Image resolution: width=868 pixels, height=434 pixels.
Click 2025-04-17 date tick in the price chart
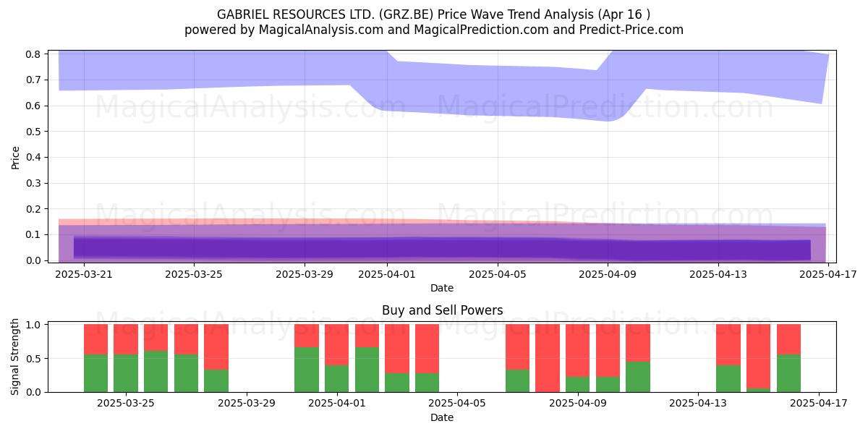[828, 274]
